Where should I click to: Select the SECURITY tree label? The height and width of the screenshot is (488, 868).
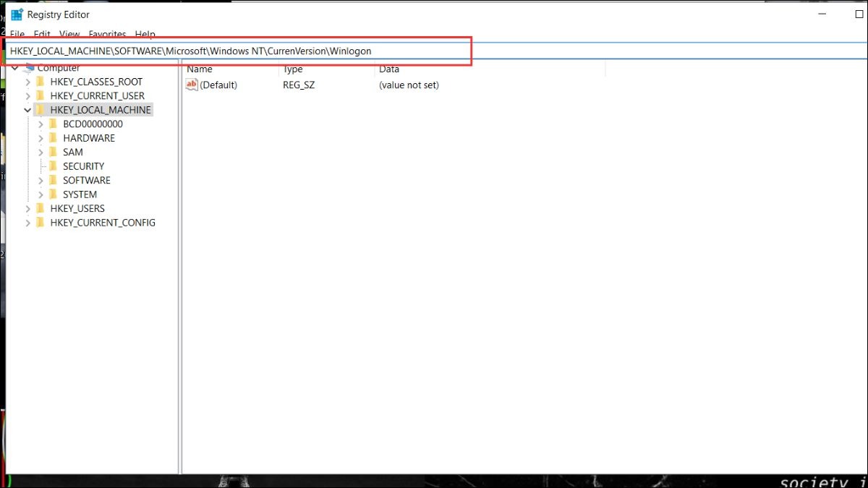[83, 166]
